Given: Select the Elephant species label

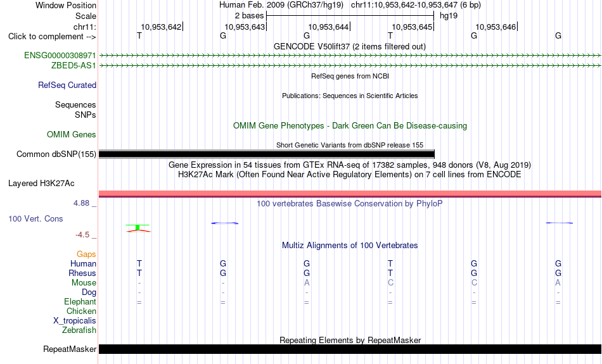Looking at the screenshot, I should [80, 302].
